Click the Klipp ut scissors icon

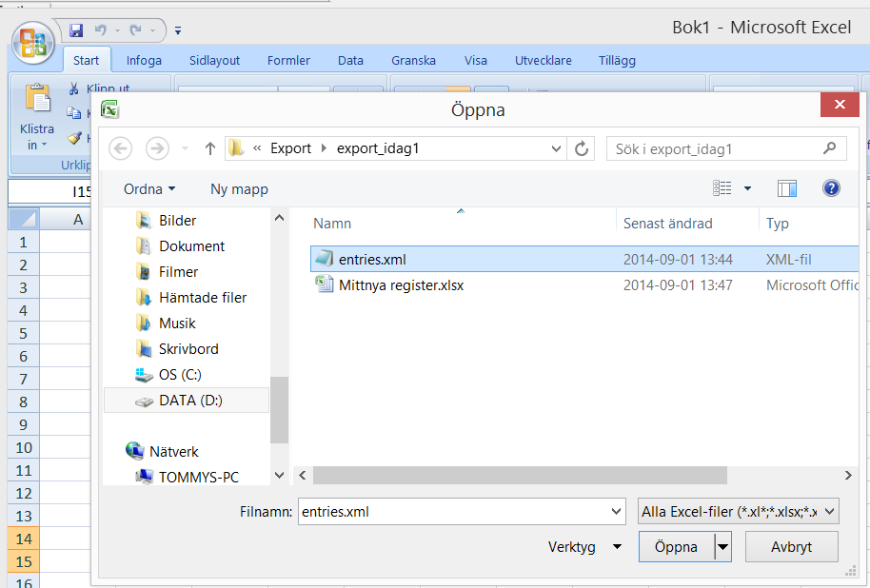(x=74, y=88)
